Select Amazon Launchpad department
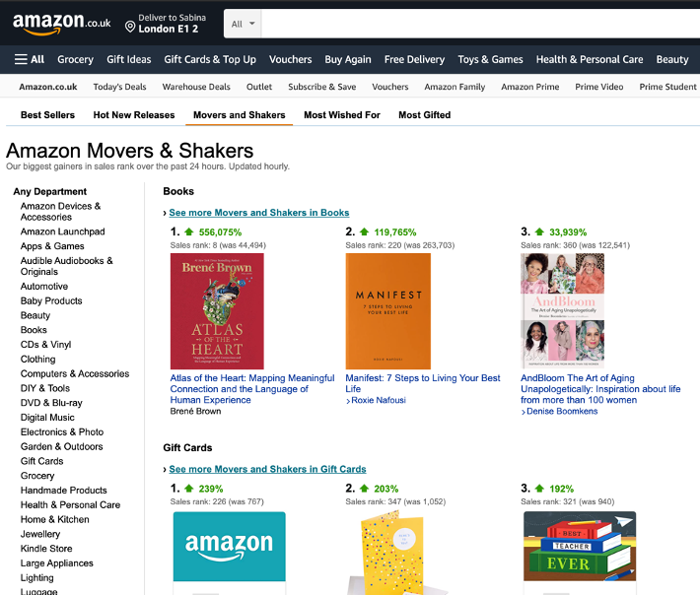This screenshot has width=700, height=595. (x=62, y=231)
